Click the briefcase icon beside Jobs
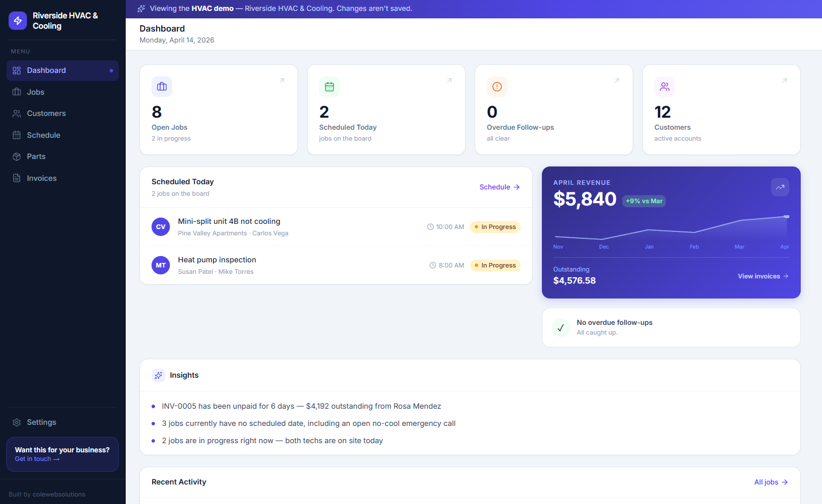Viewport: 822px width, 504px height. pos(17,92)
